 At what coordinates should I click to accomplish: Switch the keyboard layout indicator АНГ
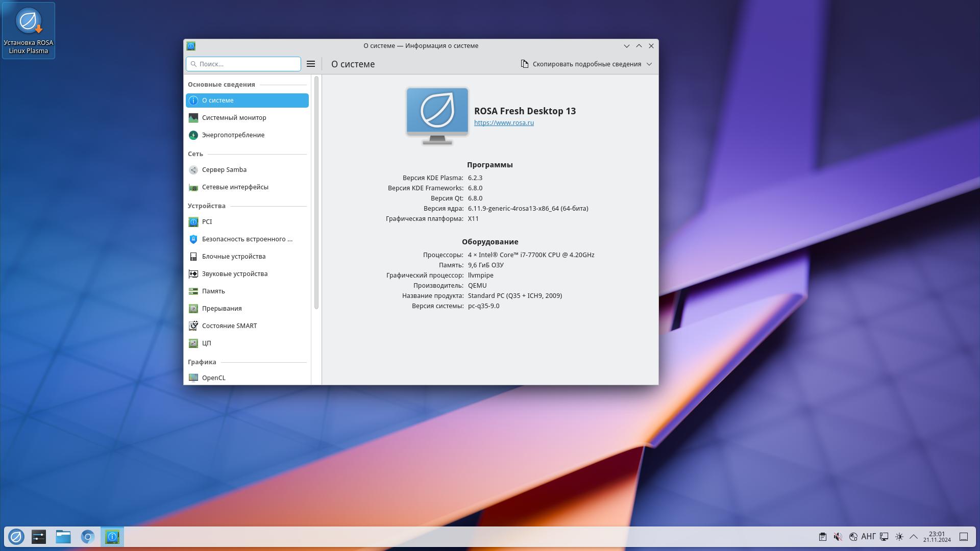868,537
